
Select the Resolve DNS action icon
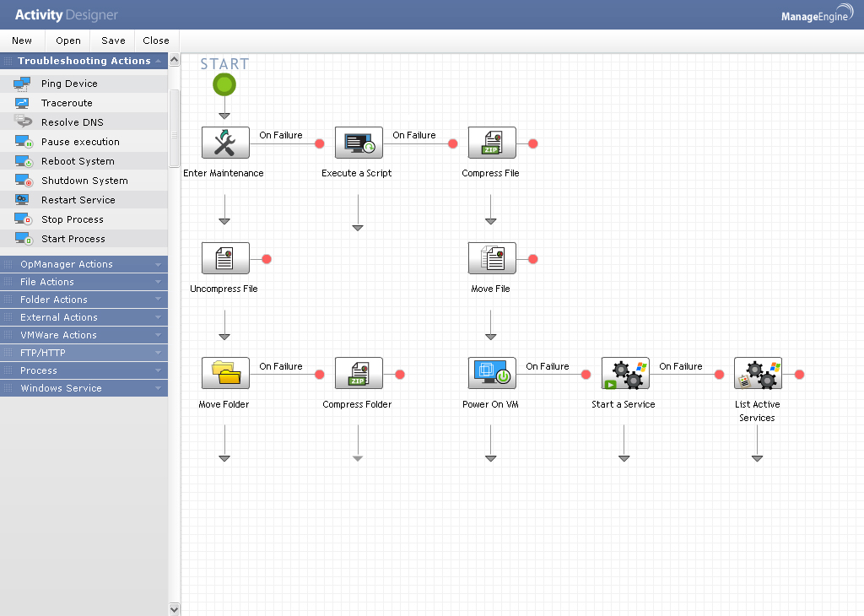pyautogui.click(x=23, y=122)
